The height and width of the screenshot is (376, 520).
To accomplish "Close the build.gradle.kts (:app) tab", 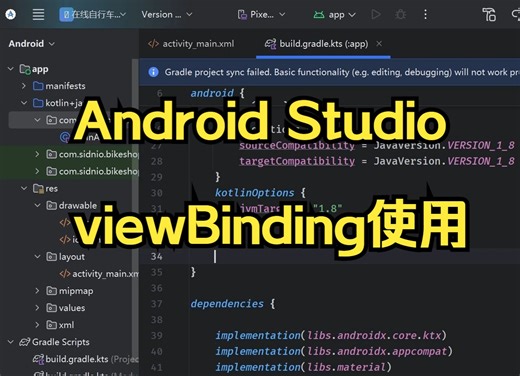I will tap(379, 43).
